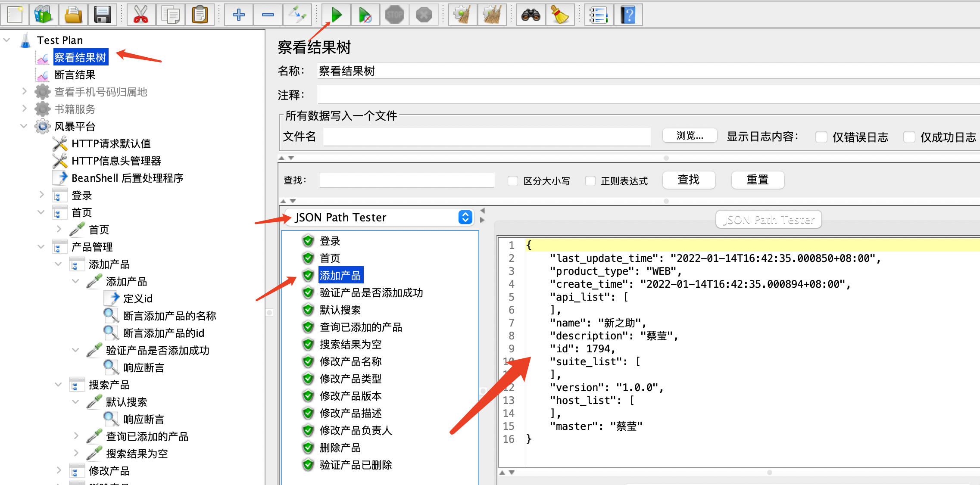Collapse the 风暴平台 thread group node
The height and width of the screenshot is (485, 980).
(x=24, y=126)
